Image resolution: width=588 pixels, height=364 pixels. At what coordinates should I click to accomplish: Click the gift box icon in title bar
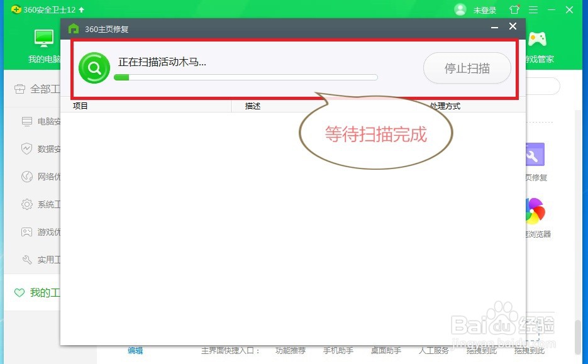(513, 9)
